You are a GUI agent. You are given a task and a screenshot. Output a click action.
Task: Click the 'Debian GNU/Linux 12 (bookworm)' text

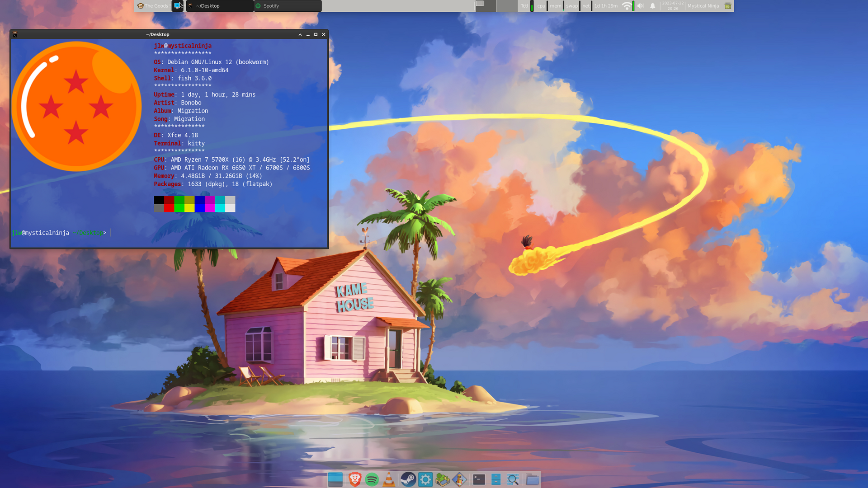(218, 62)
